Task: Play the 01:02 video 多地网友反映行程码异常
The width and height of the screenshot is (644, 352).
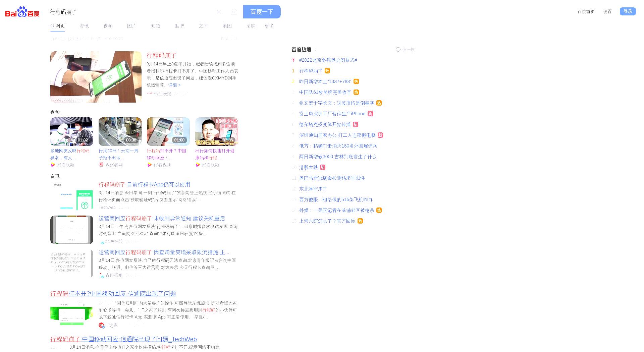Action: 71,131
